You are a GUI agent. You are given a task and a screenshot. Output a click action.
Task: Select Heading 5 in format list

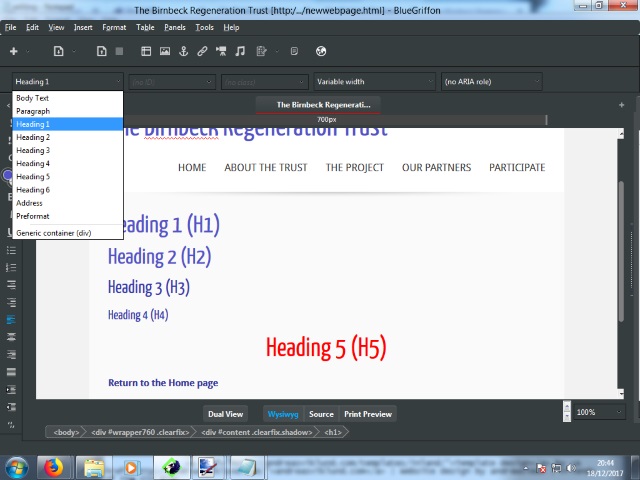pos(68,176)
